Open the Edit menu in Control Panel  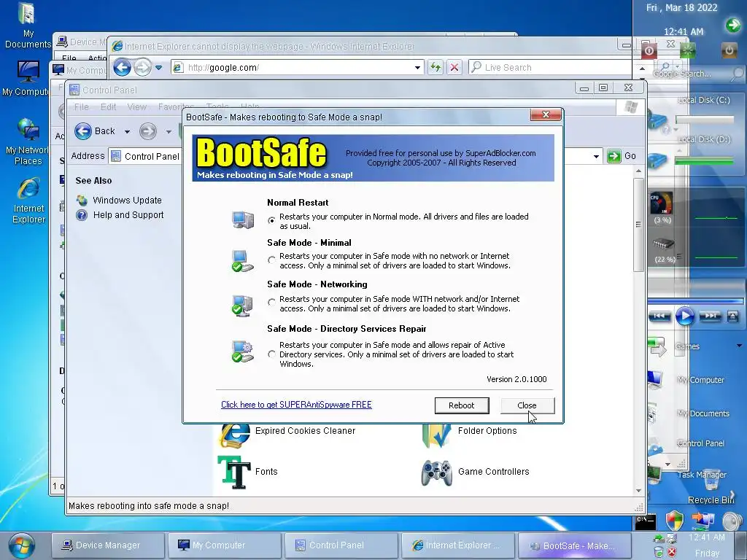point(108,106)
